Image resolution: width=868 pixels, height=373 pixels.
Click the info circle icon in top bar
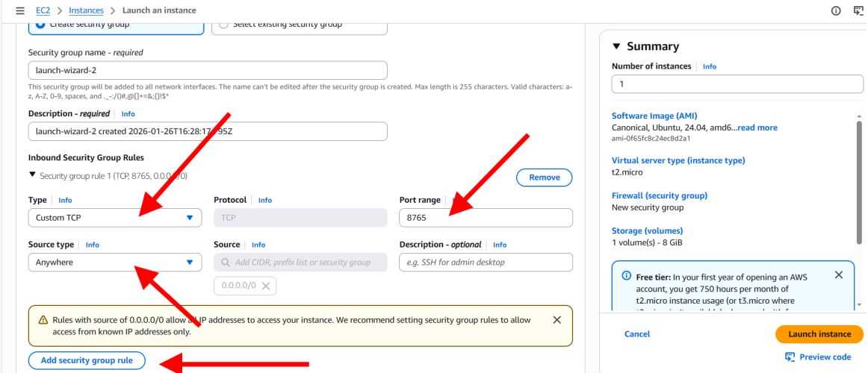pos(836,10)
